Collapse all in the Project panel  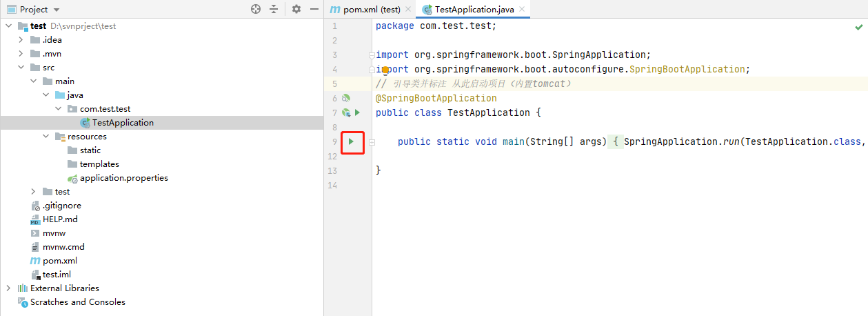tap(274, 9)
